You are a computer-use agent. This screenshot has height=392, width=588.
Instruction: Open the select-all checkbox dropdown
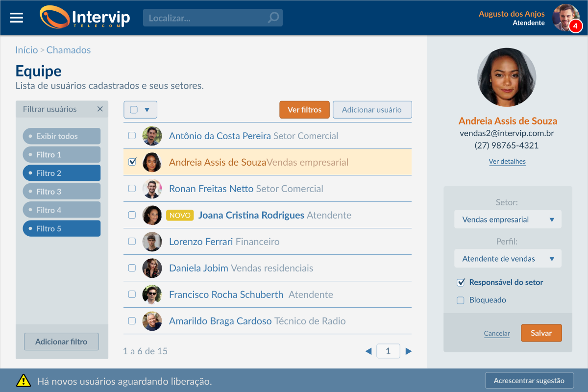(147, 110)
